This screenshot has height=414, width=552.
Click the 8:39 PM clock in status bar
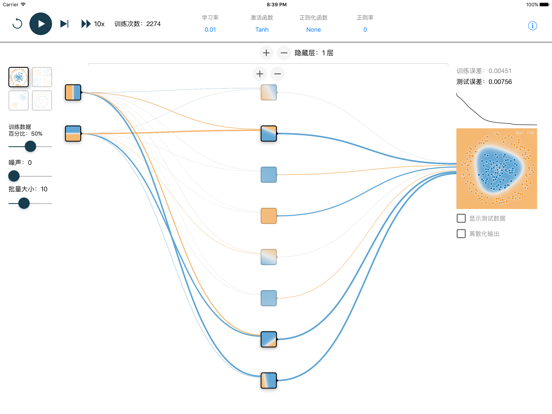pos(276,5)
